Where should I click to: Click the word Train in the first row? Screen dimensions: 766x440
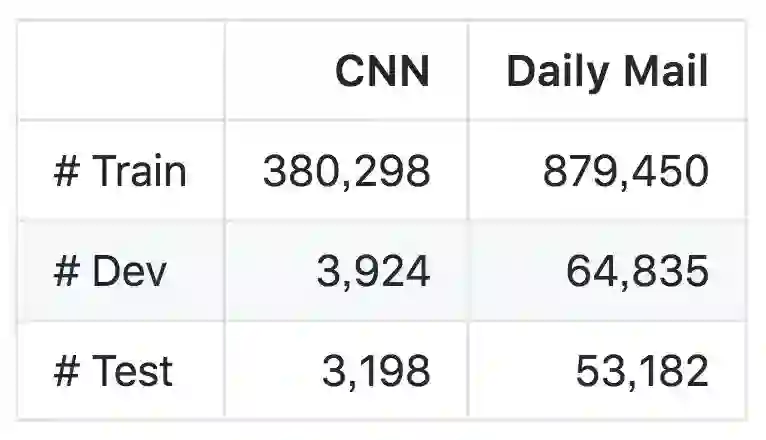[139, 172]
